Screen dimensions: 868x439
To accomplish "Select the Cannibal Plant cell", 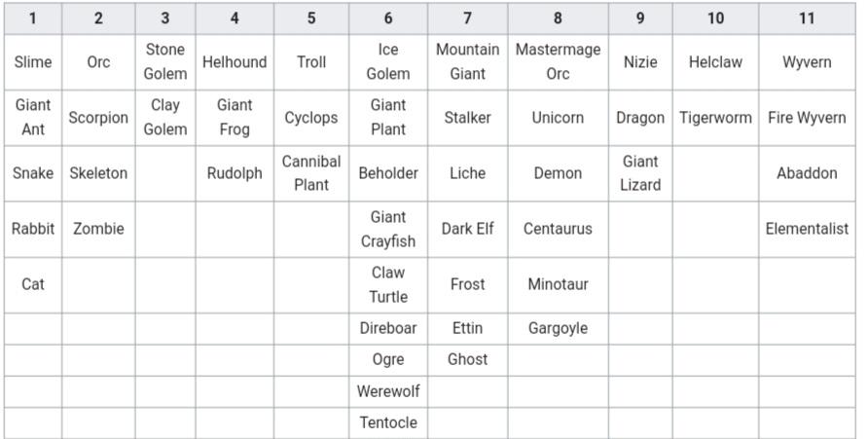I will pos(311,173).
